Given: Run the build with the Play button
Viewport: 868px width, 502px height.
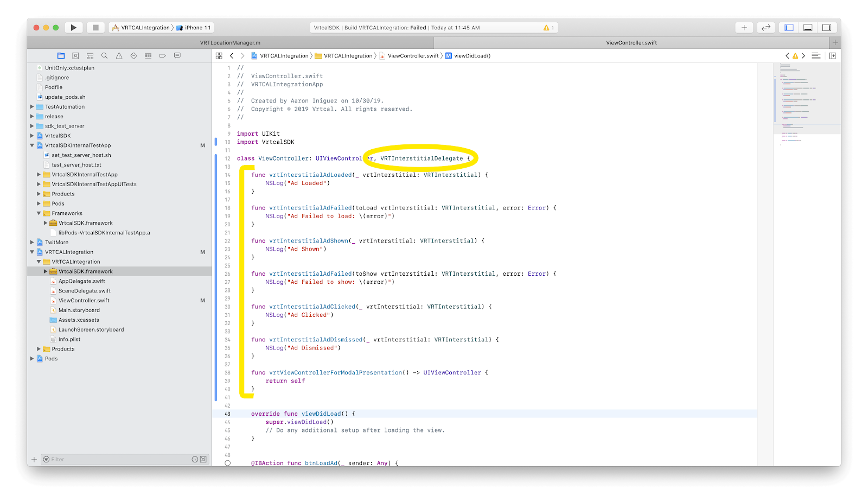Looking at the screenshot, I should (x=74, y=28).
